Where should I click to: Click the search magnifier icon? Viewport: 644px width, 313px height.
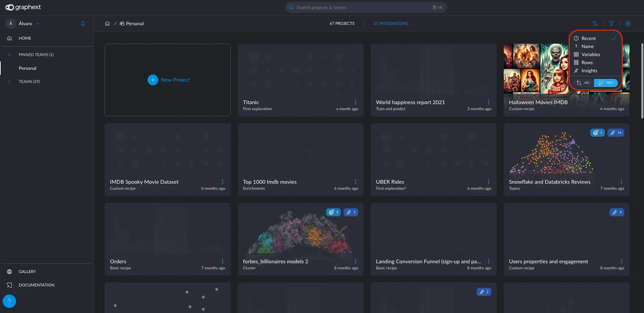(291, 7)
